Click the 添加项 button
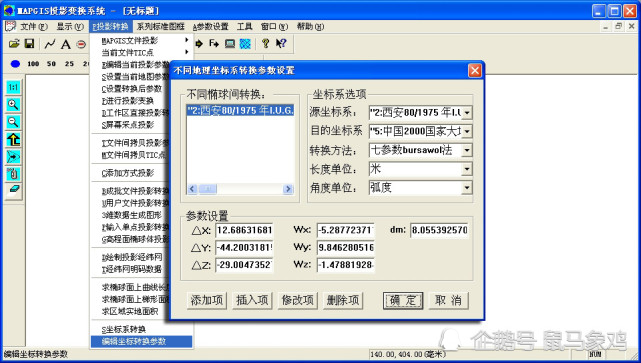Screen dimensions: 641x363 pos(207,300)
